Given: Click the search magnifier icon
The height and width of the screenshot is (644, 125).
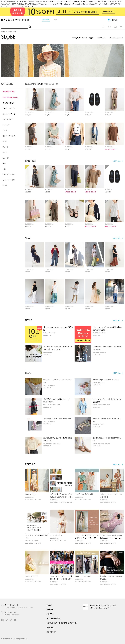Looking at the screenshot, I should (30, 27).
